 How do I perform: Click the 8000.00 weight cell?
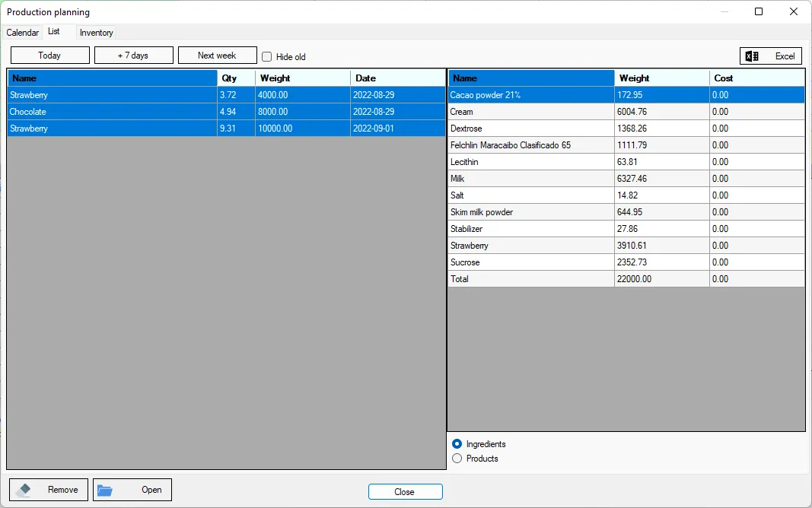[x=303, y=112]
